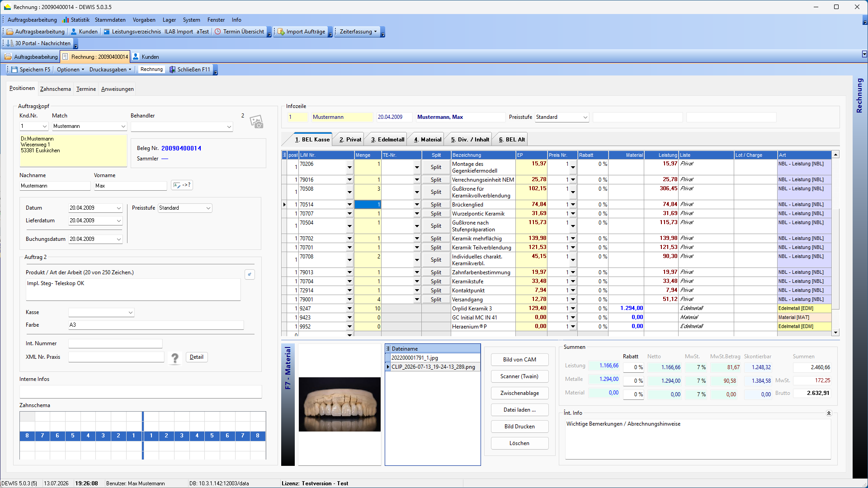Click the Datei laden button
Image resolution: width=868 pixels, height=488 pixels.
coord(519,410)
